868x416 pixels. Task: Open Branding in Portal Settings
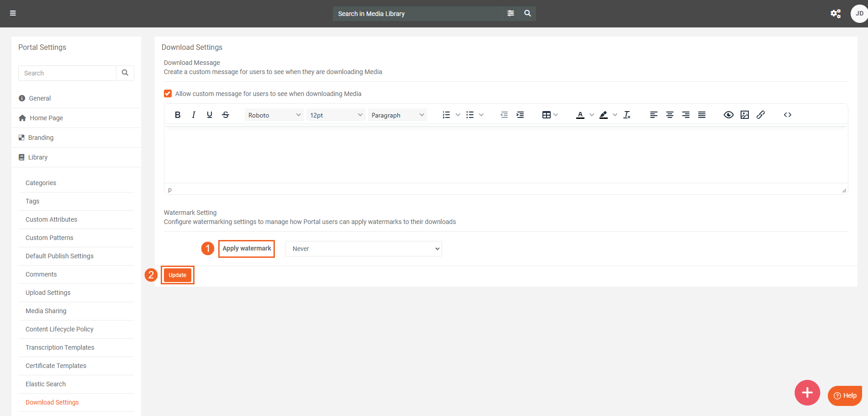pos(41,138)
